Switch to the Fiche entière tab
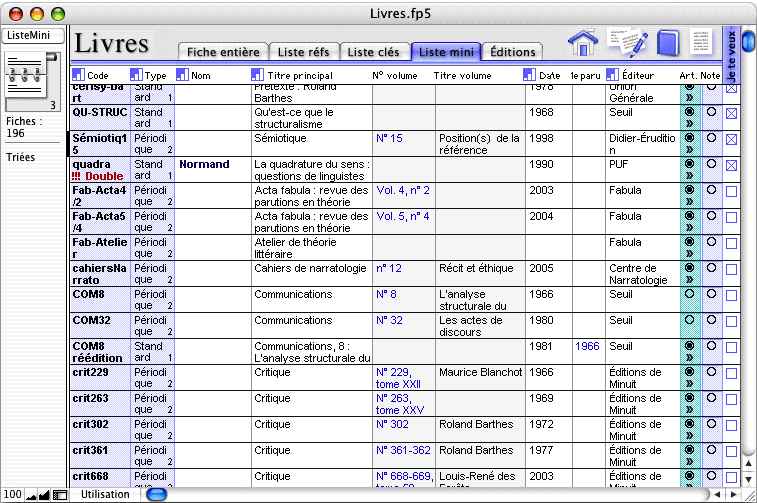757x503 pixels. pos(223,52)
